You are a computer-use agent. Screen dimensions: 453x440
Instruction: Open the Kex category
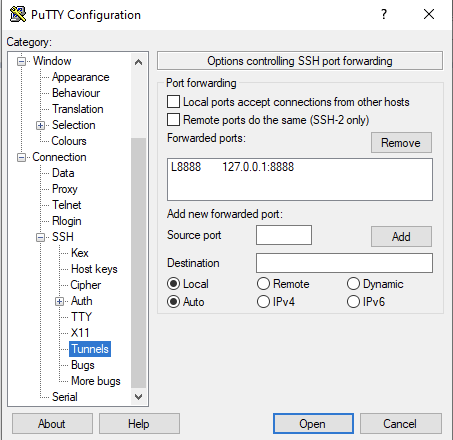80,253
